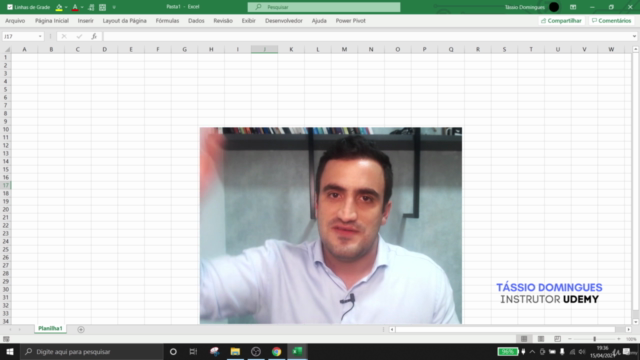Screen dimensions: 640x360
Task: Open the Arquivo menu
Action: 15,20
